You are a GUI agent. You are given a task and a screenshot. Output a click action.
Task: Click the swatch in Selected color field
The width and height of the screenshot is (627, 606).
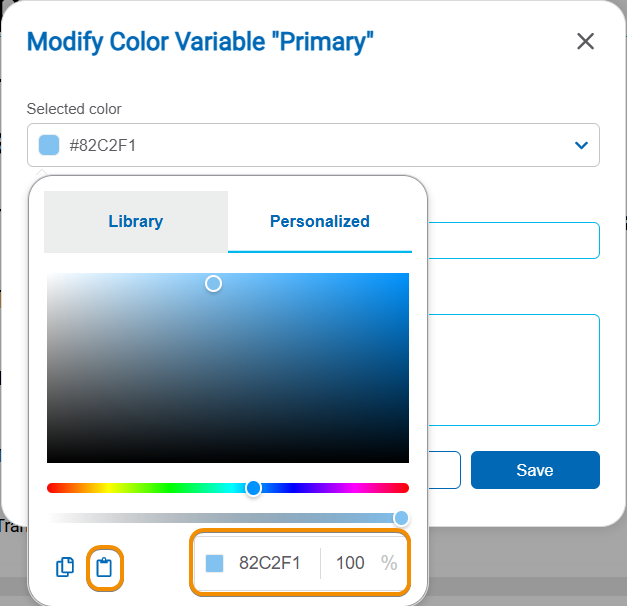tap(49, 146)
